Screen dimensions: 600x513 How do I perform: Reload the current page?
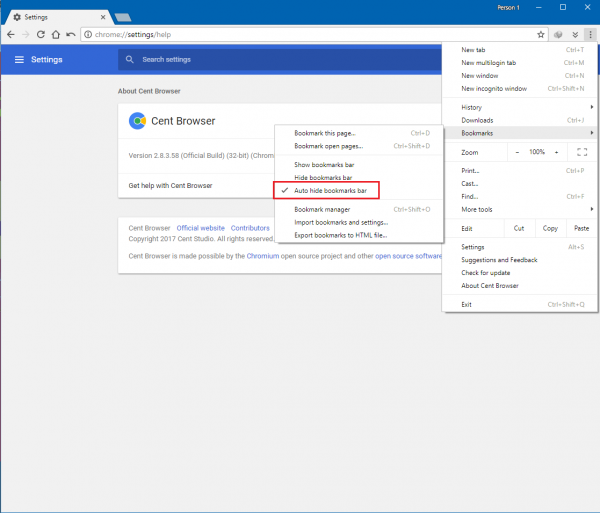click(41, 34)
